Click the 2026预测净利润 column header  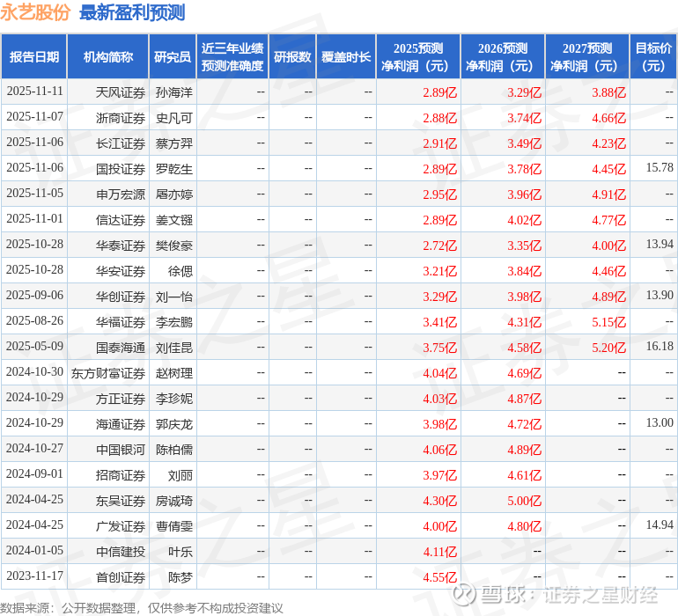[503, 56]
